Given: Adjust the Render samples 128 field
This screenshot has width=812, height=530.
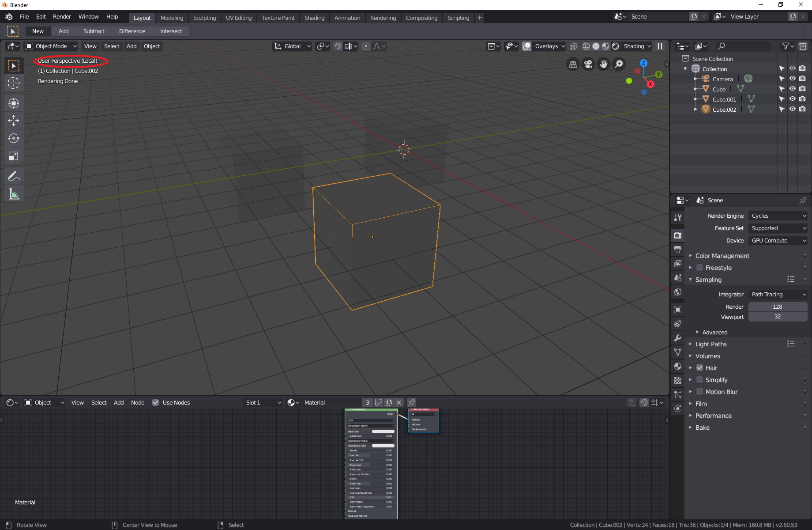Looking at the screenshot, I should (778, 307).
